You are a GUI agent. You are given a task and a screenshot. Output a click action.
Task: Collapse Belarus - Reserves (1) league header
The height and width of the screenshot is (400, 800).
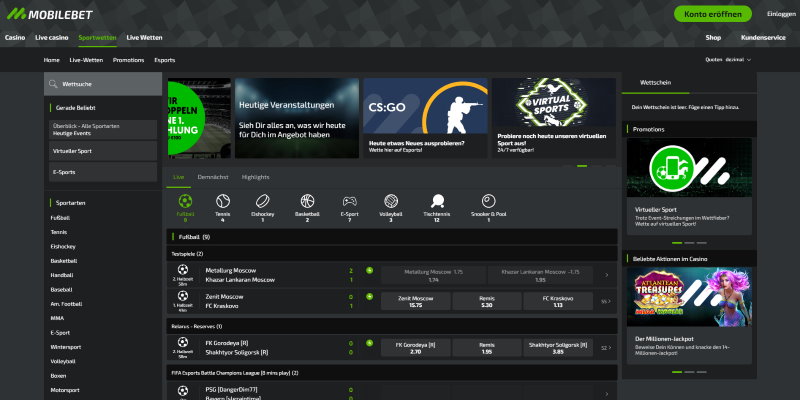392,326
